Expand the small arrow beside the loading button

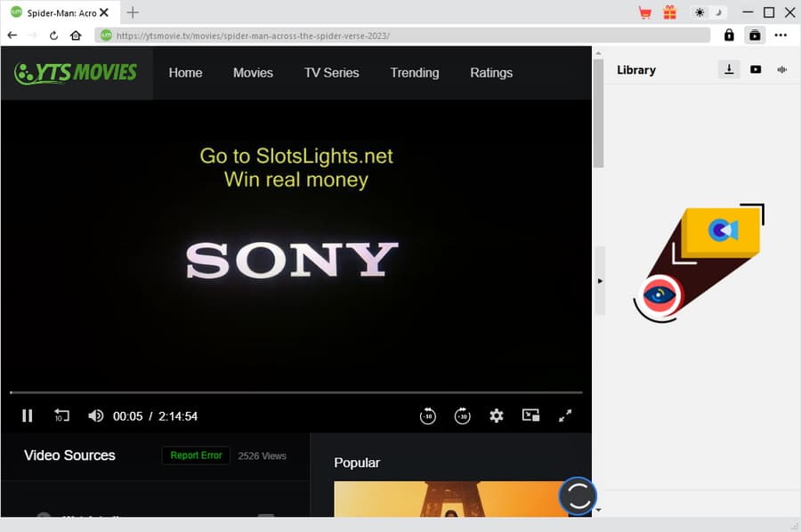598,510
